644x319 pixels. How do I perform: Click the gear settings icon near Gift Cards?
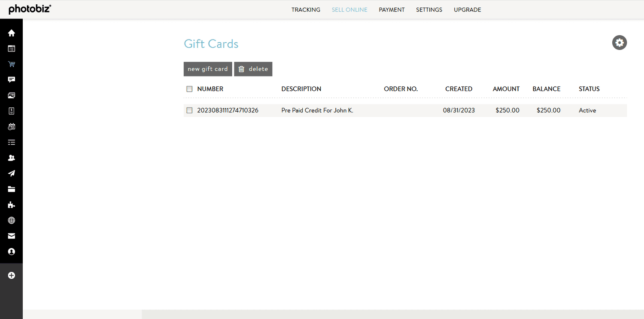[x=619, y=43]
